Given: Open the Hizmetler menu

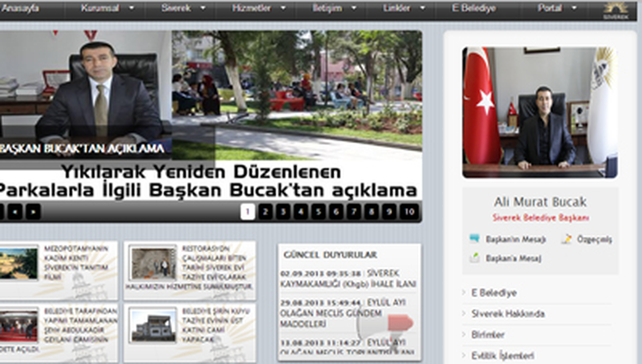Looking at the screenshot, I should [x=251, y=9].
